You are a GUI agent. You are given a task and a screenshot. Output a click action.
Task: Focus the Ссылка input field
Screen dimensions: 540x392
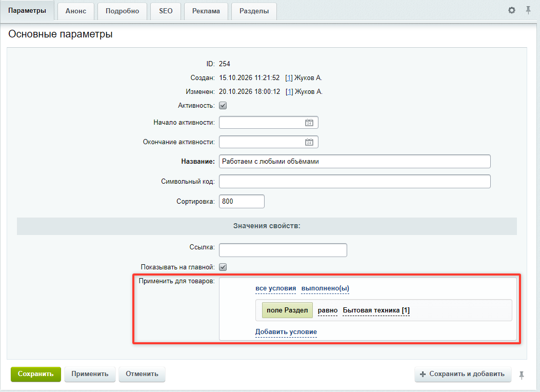pyautogui.click(x=283, y=250)
